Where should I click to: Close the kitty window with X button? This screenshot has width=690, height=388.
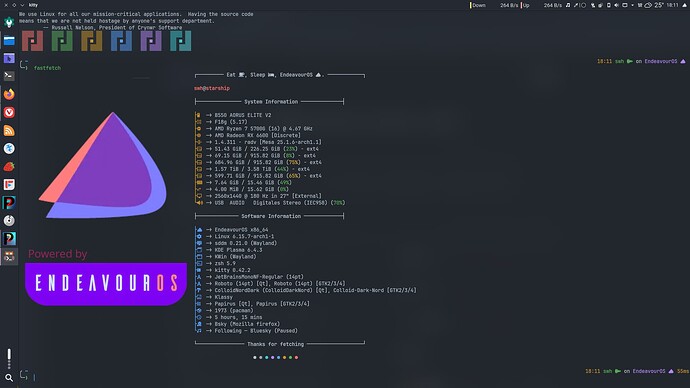point(6,5)
